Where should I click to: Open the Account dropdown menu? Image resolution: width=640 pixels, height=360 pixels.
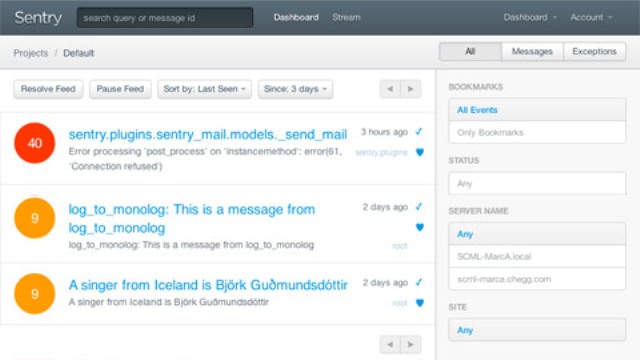point(591,18)
